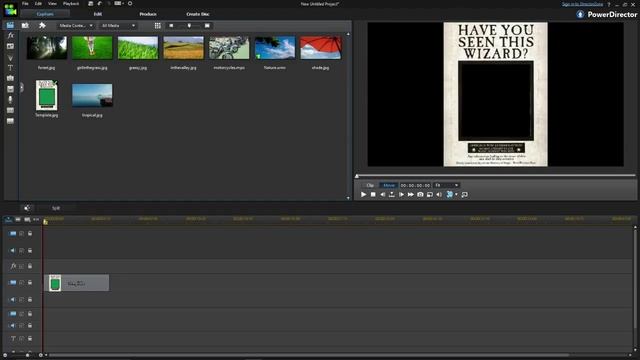Select Clip preview mode
This screenshot has width=640, height=360.
point(370,185)
